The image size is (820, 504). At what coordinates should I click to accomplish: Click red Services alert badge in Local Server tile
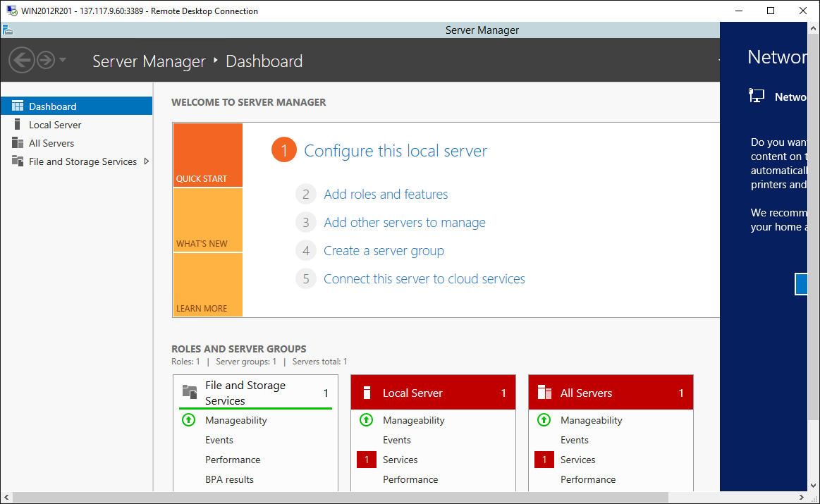(367, 460)
